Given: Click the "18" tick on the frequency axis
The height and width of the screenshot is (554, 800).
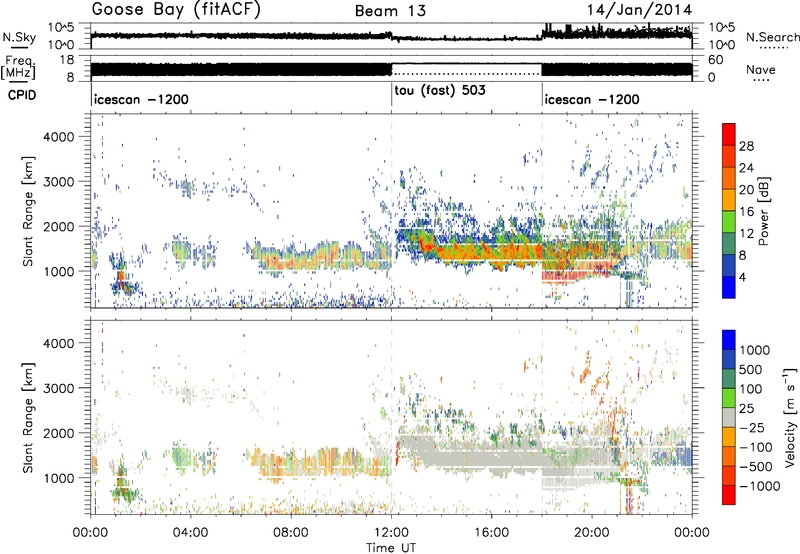Looking at the screenshot, I should coord(67,60).
